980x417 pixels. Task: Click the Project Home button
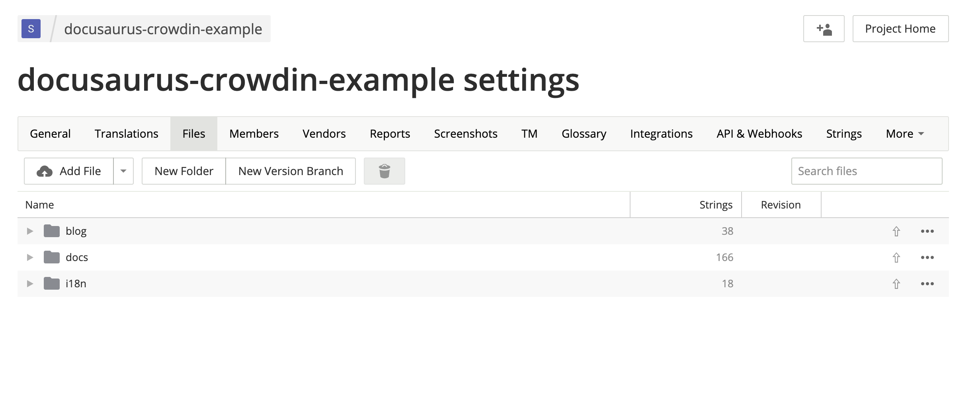[900, 28]
